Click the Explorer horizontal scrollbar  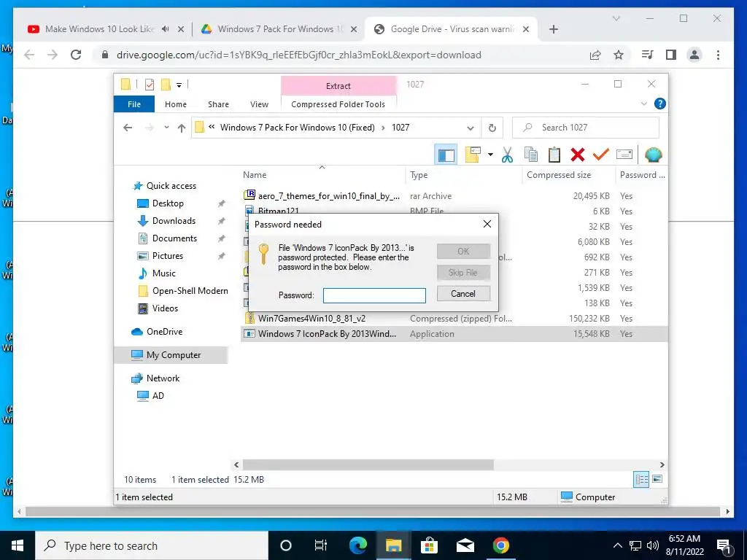(368, 464)
